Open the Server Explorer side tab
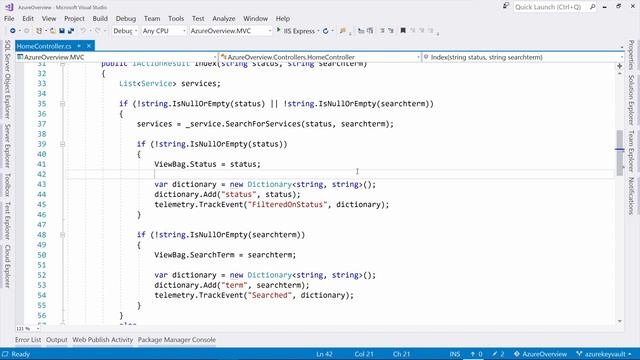Viewport: 640px width, 360px height. point(7,145)
